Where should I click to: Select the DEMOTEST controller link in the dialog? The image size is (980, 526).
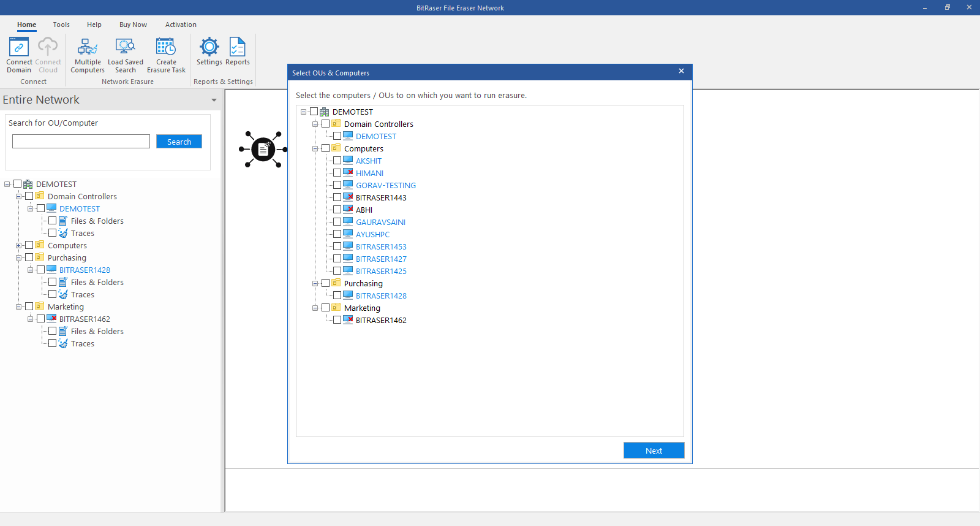click(376, 136)
